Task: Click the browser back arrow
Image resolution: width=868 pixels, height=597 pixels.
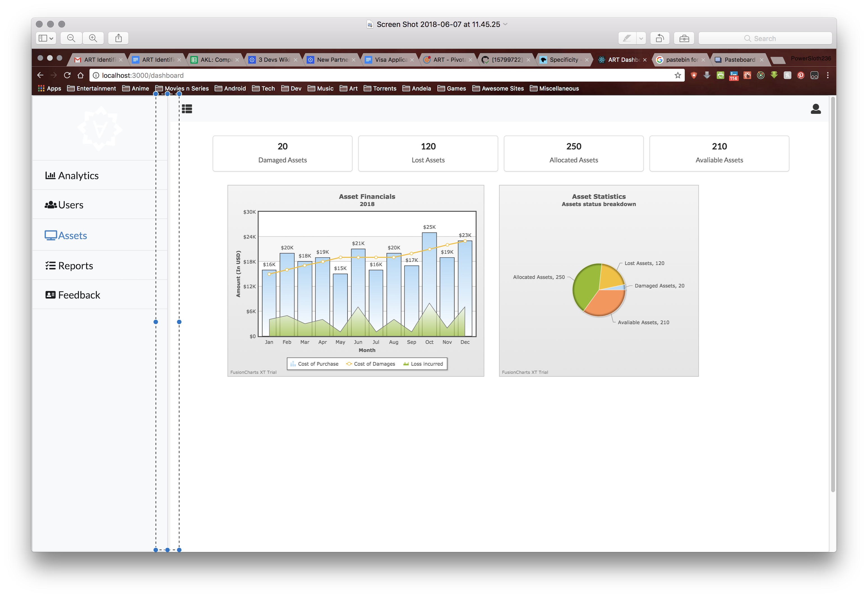Action: (40, 75)
